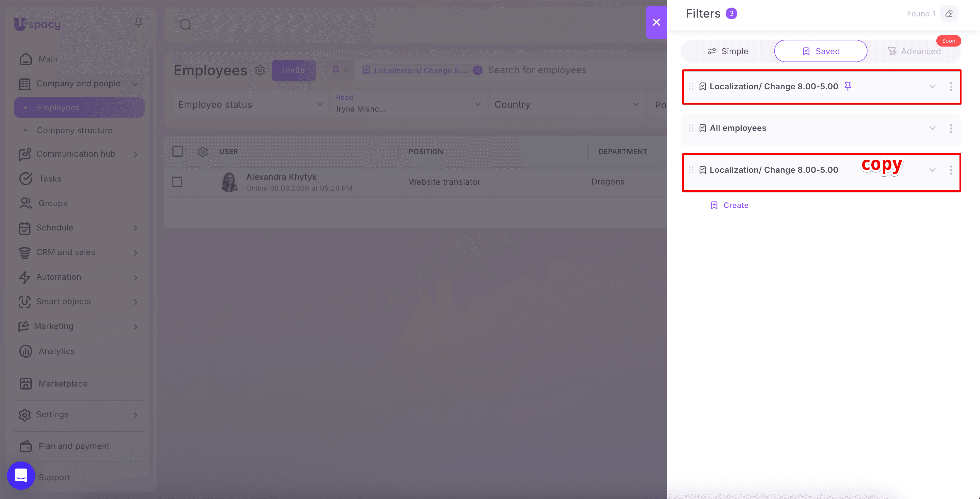Image resolution: width=980 pixels, height=499 pixels.
Task: Expand the Marketing menu
Action: pos(135,326)
